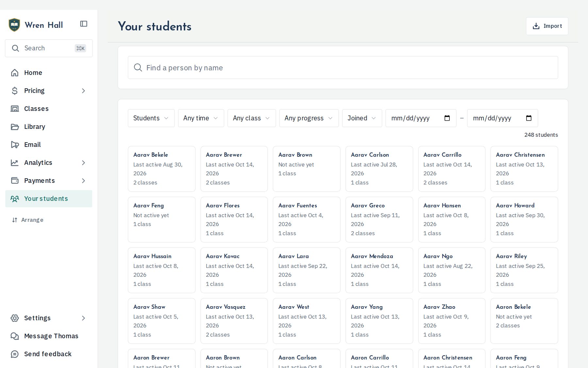Click Message Thomas link
The height and width of the screenshot is (368, 588).
49,336
